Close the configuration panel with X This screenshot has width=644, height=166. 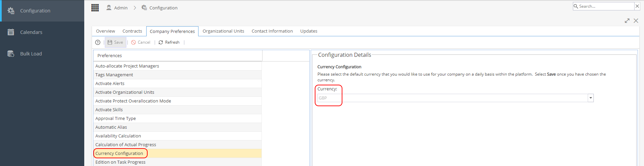(x=636, y=21)
